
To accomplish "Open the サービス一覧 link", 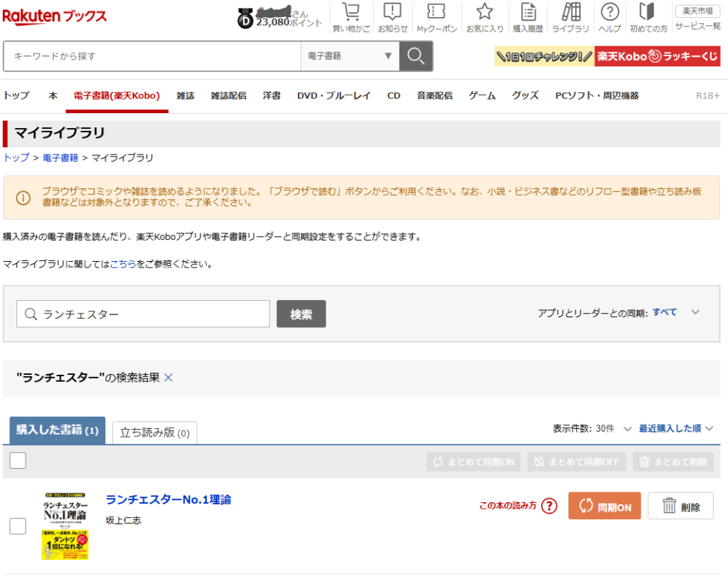I will coord(697,26).
